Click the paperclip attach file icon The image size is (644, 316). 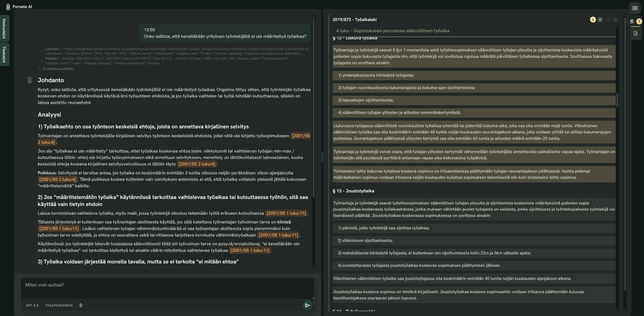[81, 305]
